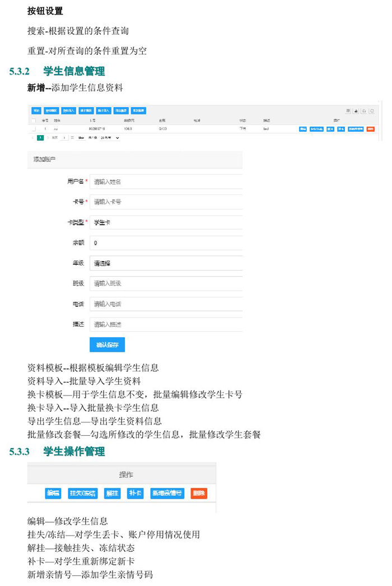Screen dimensions: 392x586
Task: Click the column filter icon above the student table
Action: coord(348,111)
